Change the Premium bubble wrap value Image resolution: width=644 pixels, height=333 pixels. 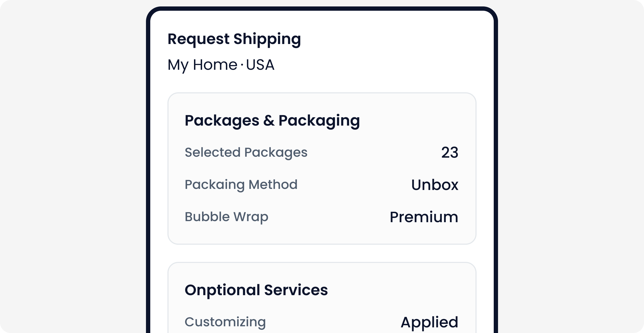(424, 217)
